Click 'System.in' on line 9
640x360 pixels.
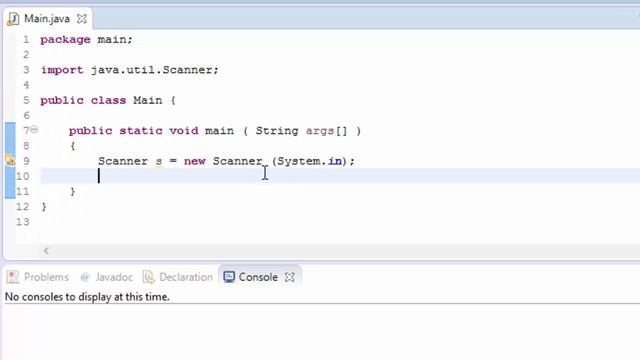pos(310,161)
